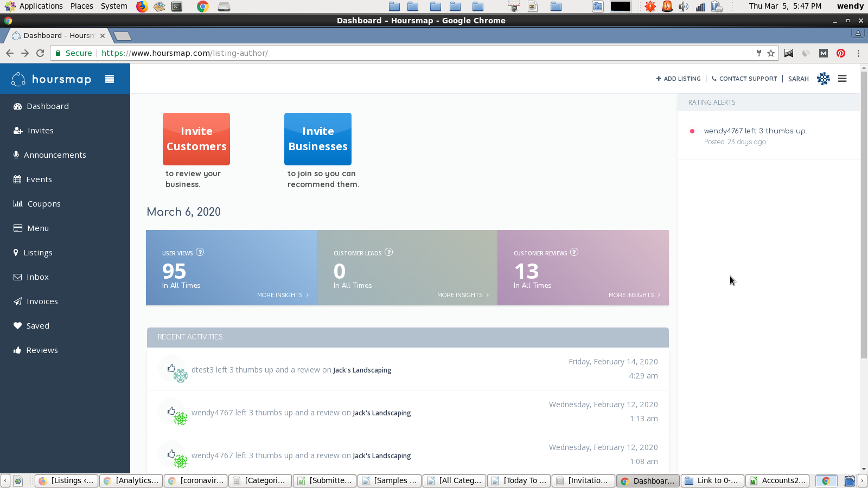The height and width of the screenshot is (488, 868).
Task: Open SARAH user profile link
Action: pyautogui.click(x=799, y=79)
